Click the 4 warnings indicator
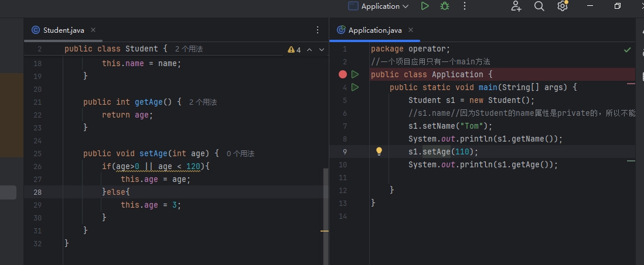The width and height of the screenshot is (644, 265). (x=294, y=50)
